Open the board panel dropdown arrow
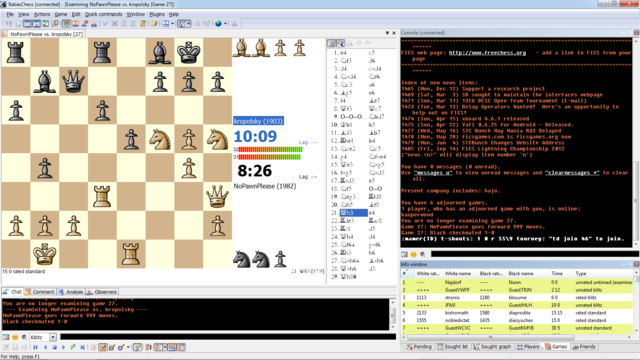The width and height of the screenshot is (640, 360). point(387,33)
